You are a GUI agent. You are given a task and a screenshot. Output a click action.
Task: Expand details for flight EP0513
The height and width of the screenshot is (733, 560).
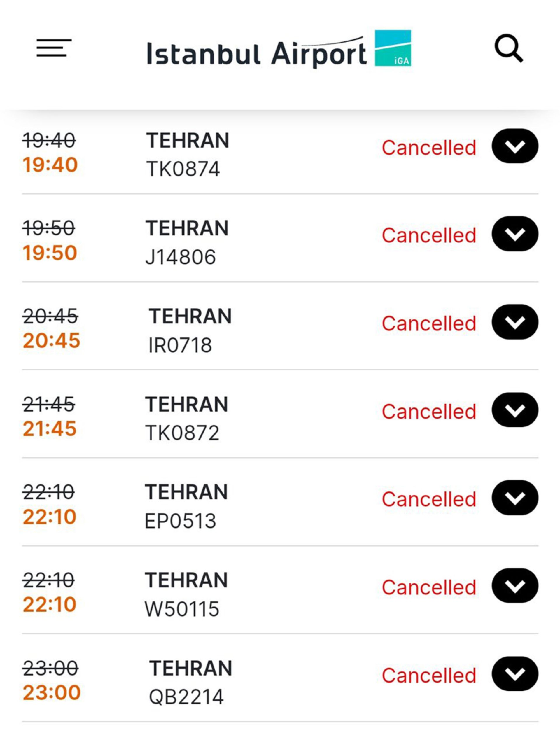(x=515, y=498)
